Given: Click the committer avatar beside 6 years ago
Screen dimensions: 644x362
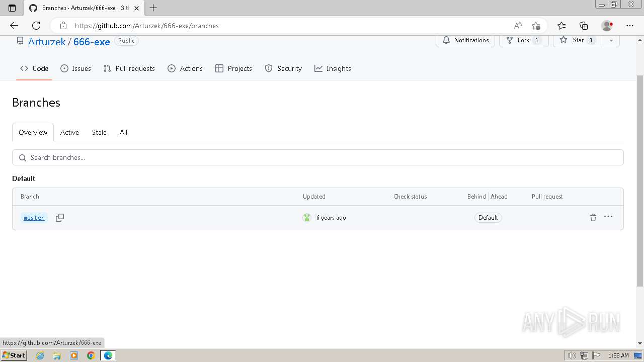Looking at the screenshot, I should tap(307, 218).
